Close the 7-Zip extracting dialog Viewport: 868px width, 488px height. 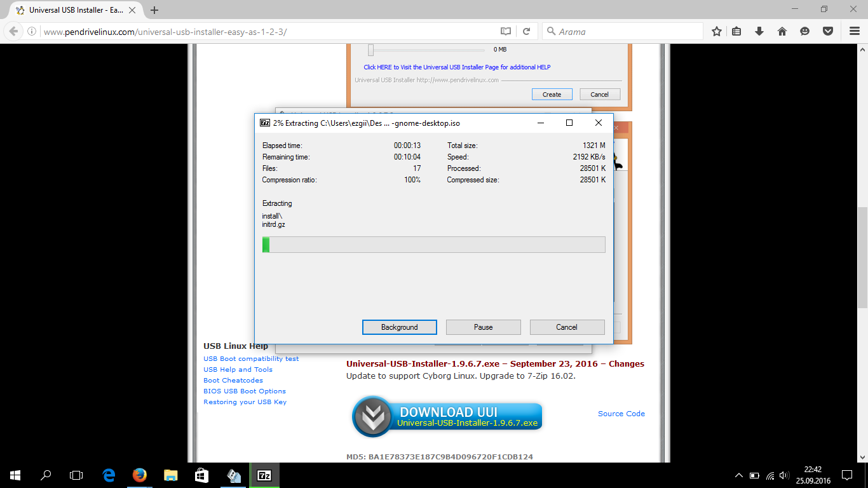599,123
